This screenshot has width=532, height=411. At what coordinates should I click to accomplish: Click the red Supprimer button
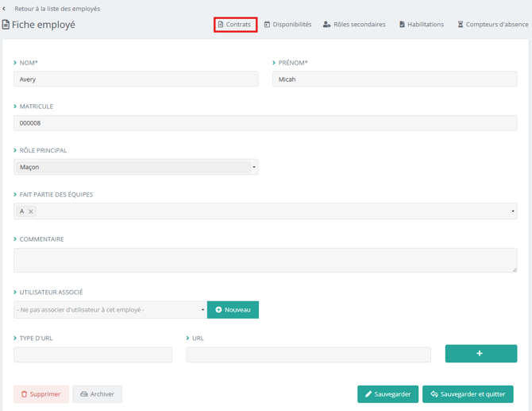pyautogui.click(x=40, y=394)
